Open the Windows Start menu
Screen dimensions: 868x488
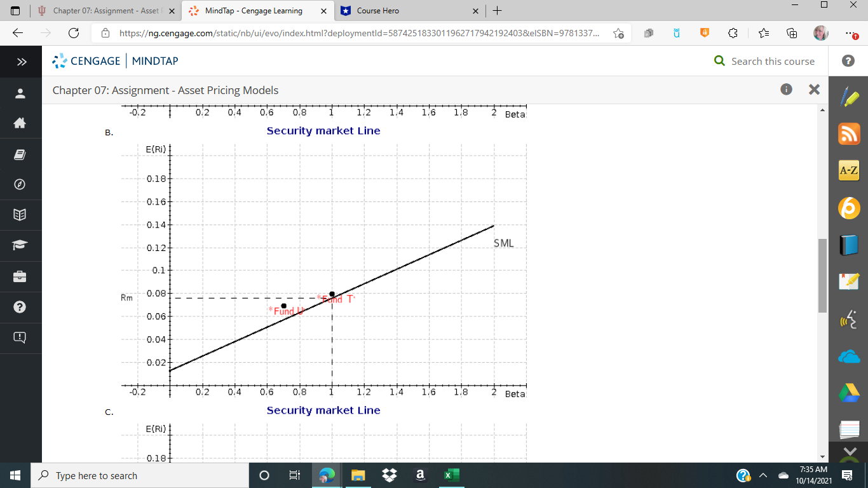click(15, 475)
